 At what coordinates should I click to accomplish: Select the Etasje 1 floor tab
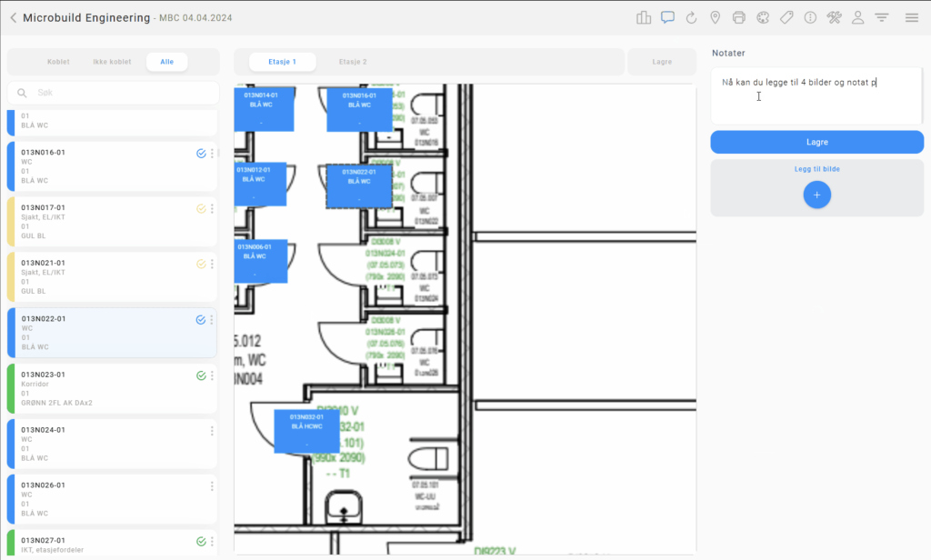click(282, 62)
